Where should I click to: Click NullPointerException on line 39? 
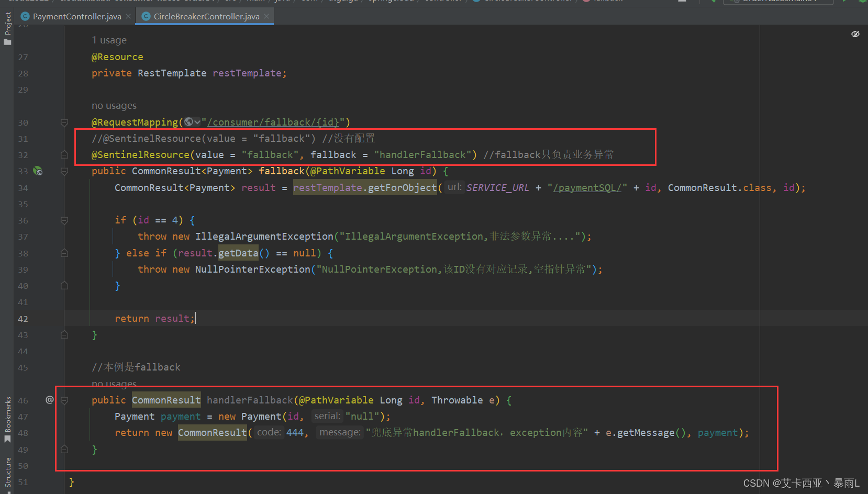[253, 270]
